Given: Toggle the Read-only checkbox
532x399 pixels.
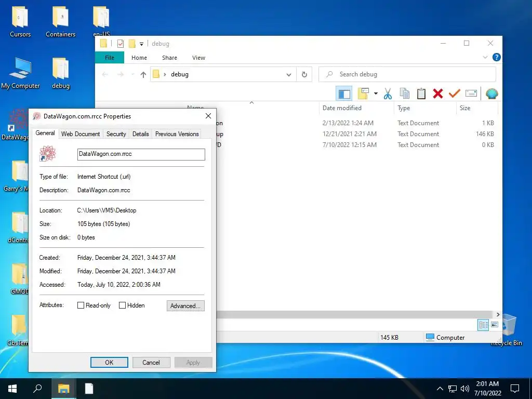Looking at the screenshot, I should click(x=81, y=305).
